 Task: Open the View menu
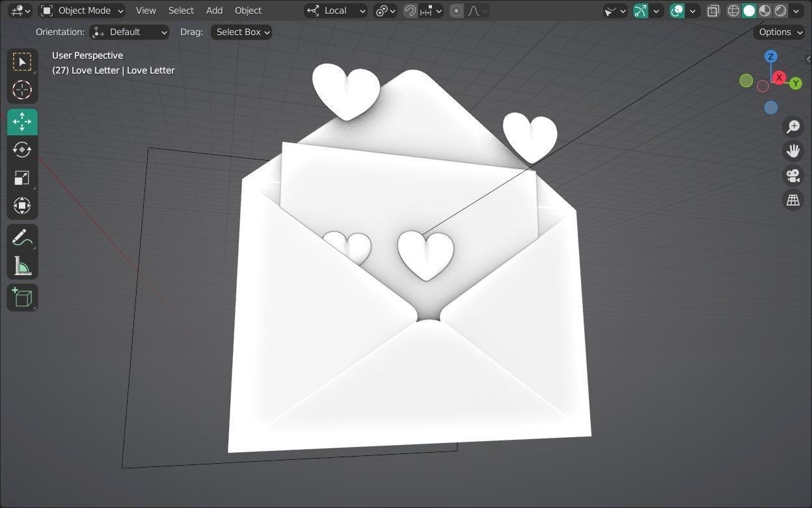pyautogui.click(x=146, y=10)
